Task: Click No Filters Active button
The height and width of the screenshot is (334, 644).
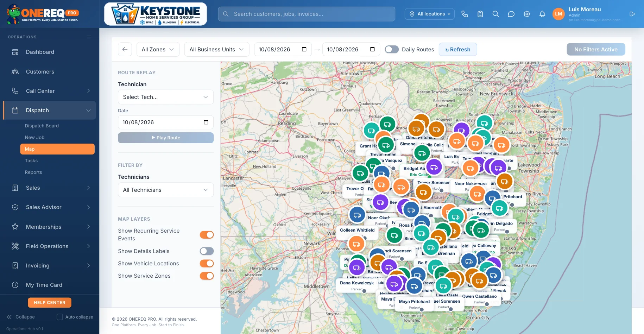Action: pos(596,49)
